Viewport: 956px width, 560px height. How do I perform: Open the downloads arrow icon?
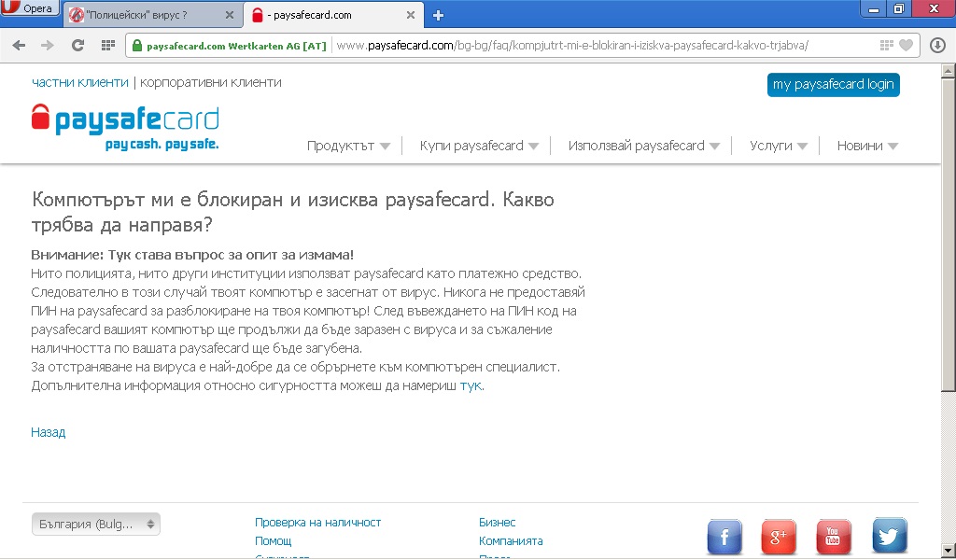pyautogui.click(x=937, y=45)
